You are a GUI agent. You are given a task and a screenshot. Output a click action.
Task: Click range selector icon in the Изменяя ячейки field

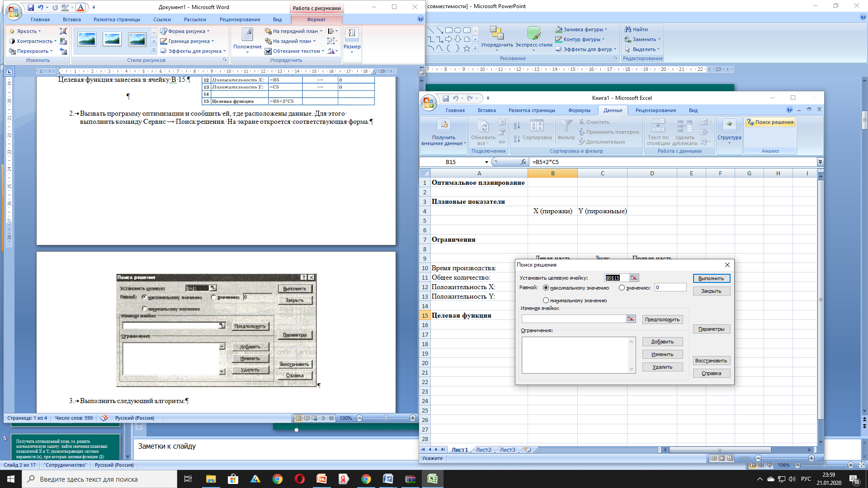[631, 319]
